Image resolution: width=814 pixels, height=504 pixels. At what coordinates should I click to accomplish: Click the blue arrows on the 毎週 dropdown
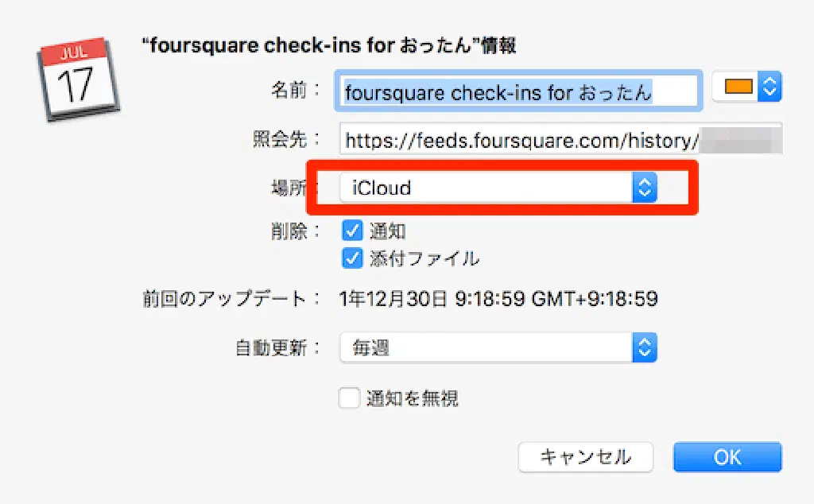pyautogui.click(x=644, y=347)
